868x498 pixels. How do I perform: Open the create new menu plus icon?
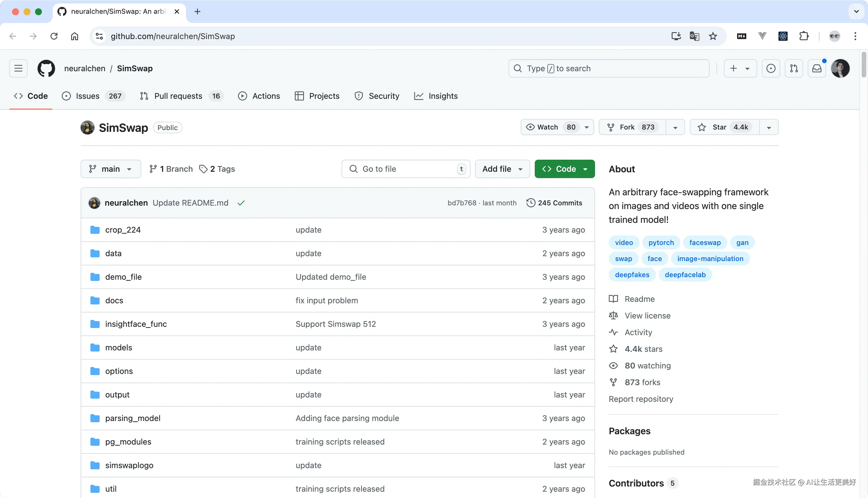click(x=740, y=68)
